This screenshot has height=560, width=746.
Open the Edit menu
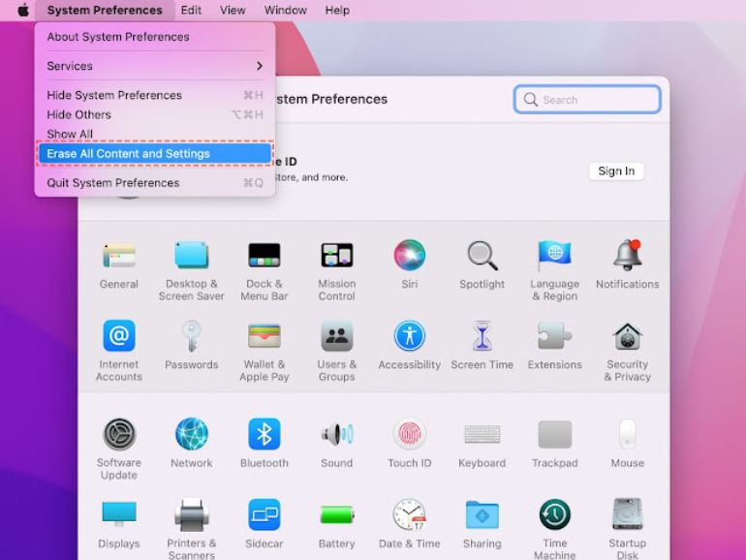[191, 10]
